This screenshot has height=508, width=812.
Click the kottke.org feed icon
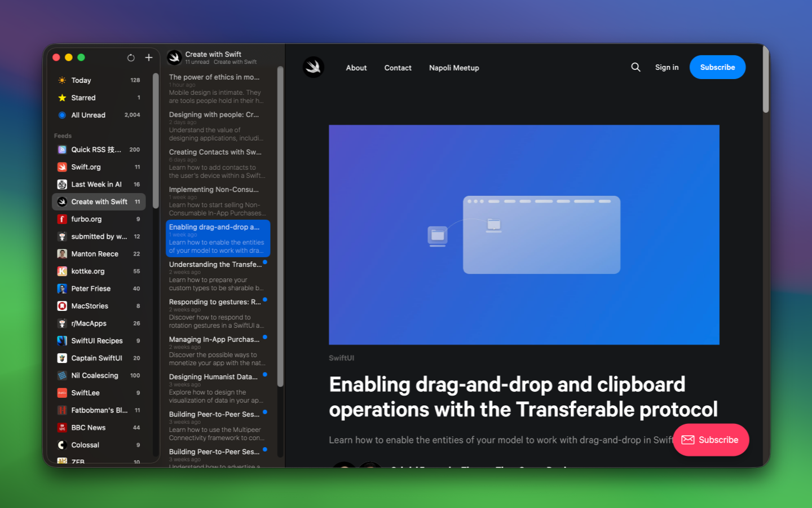pos(61,271)
